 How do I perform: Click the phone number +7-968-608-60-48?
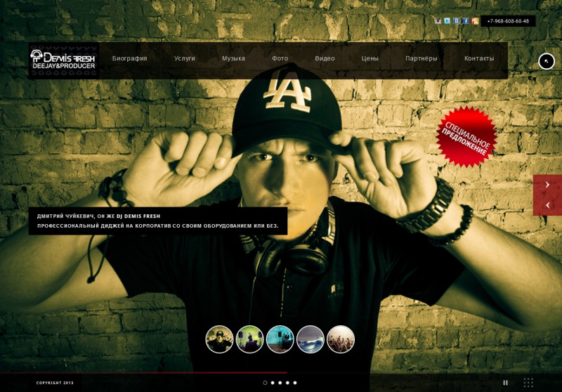tap(508, 21)
